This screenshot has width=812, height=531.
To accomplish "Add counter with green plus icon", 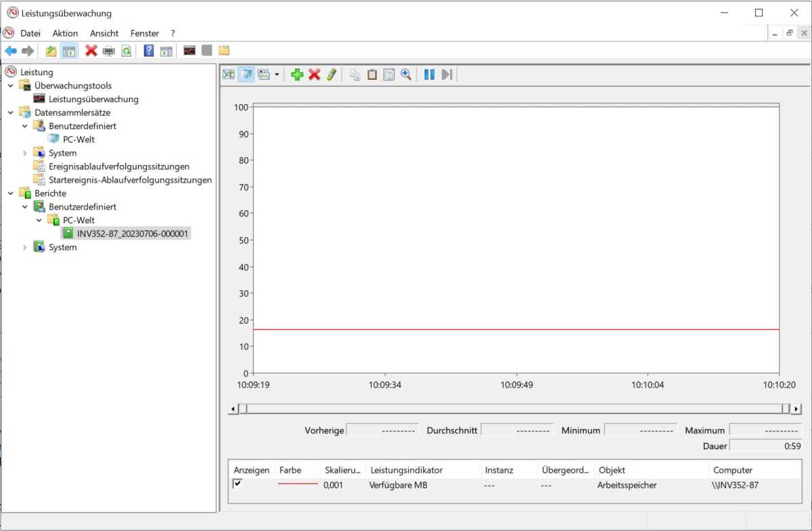I will 297,74.
